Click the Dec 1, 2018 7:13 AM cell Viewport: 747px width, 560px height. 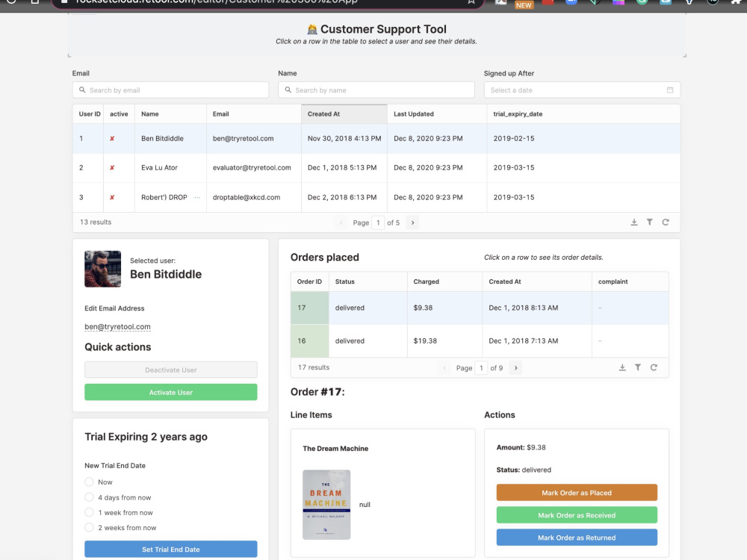click(x=537, y=341)
